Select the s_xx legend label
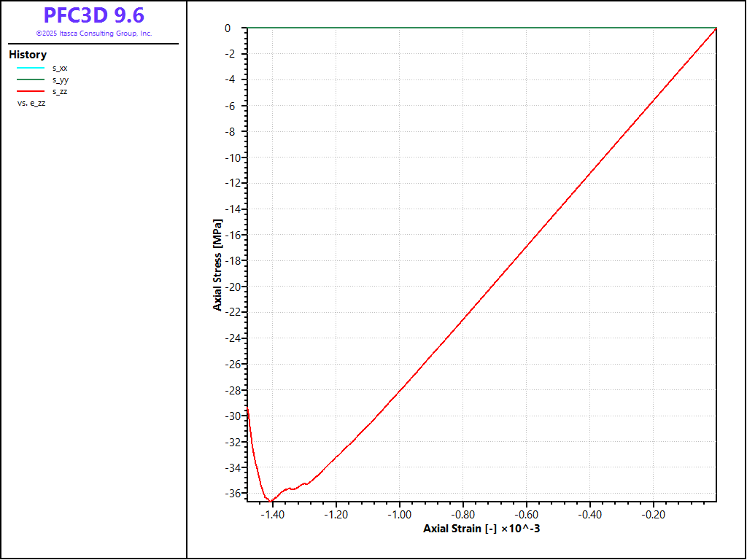This screenshot has width=747, height=560. [60, 68]
